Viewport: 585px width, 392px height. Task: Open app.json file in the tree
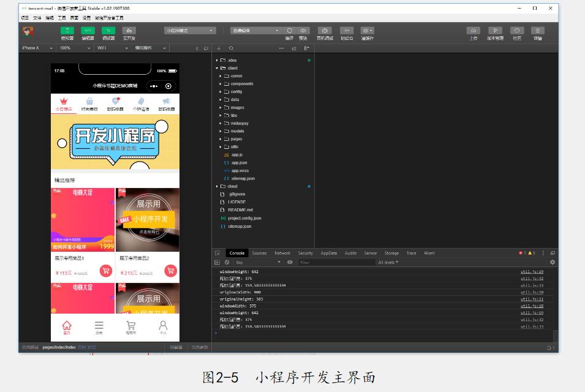tap(239, 163)
